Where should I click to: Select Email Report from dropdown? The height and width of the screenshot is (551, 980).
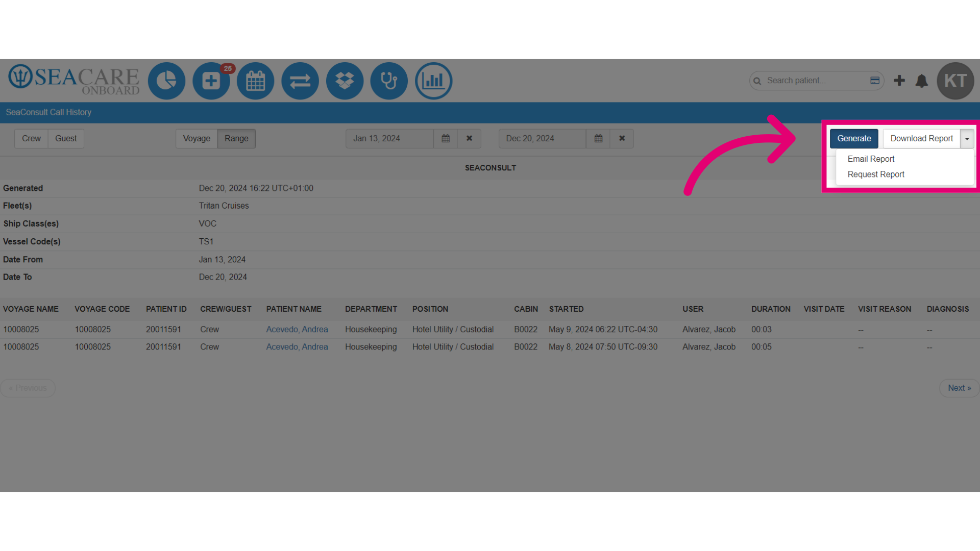pyautogui.click(x=871, y=159)
